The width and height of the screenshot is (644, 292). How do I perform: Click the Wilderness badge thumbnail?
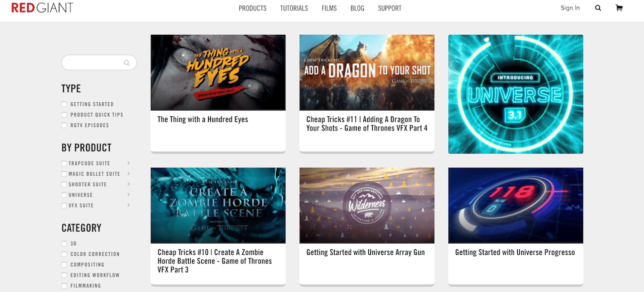coord(367,205)
